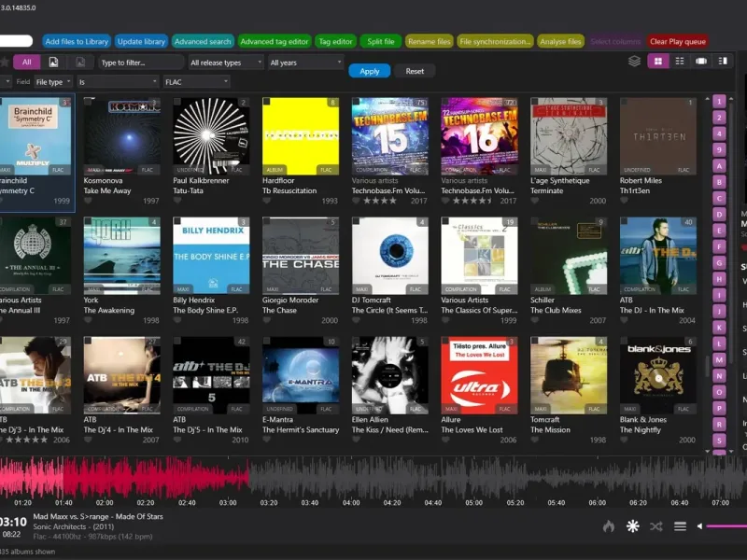Select the Blank & Jones Nightfly cover
The image size is (747, 560).
point(658,375)
